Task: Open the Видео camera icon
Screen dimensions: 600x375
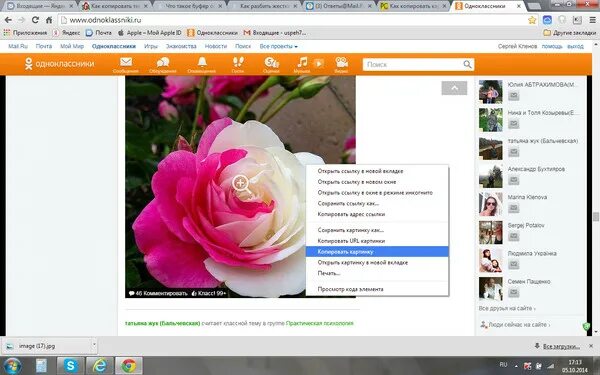Action: [x=341, y=64]
